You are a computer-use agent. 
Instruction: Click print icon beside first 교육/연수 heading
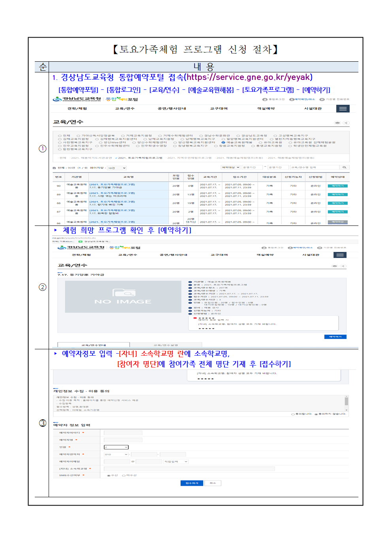(337, 123)
